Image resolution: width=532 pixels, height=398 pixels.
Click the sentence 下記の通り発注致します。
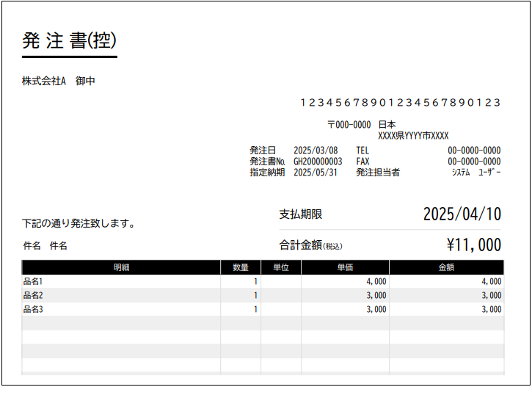pyautogui.click(x=79, y=223)
